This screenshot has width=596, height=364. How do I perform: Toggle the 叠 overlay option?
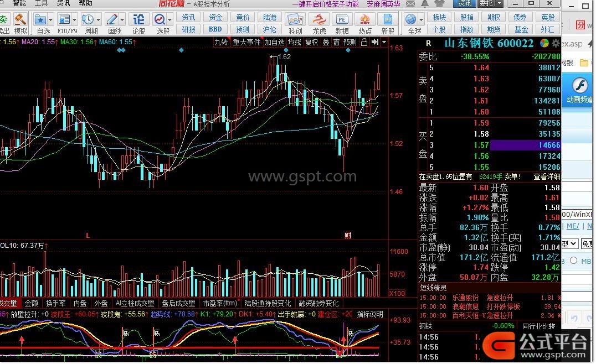click(x=326, y=42)
